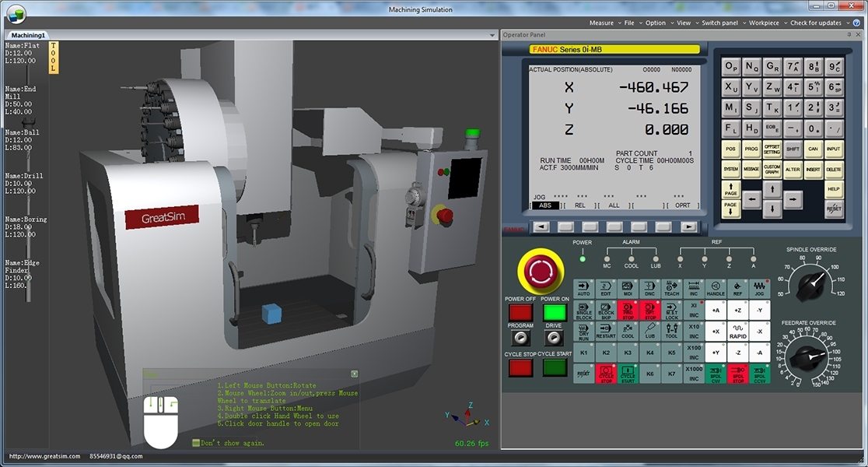868x467 pixels.
Task: Select the AUTO mode icon
Action: 583,289
